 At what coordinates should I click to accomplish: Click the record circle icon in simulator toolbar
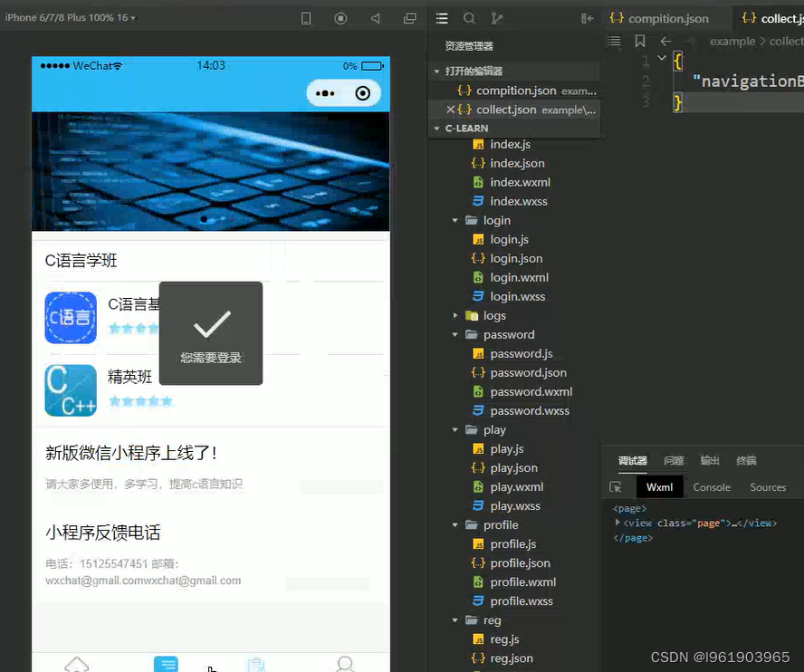340,18
